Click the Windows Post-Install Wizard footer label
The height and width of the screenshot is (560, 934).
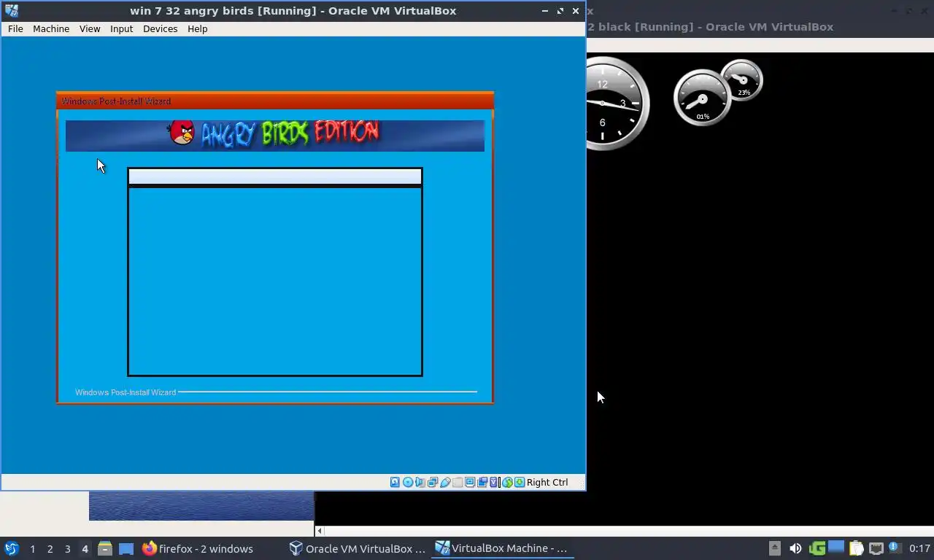point(126,392)
